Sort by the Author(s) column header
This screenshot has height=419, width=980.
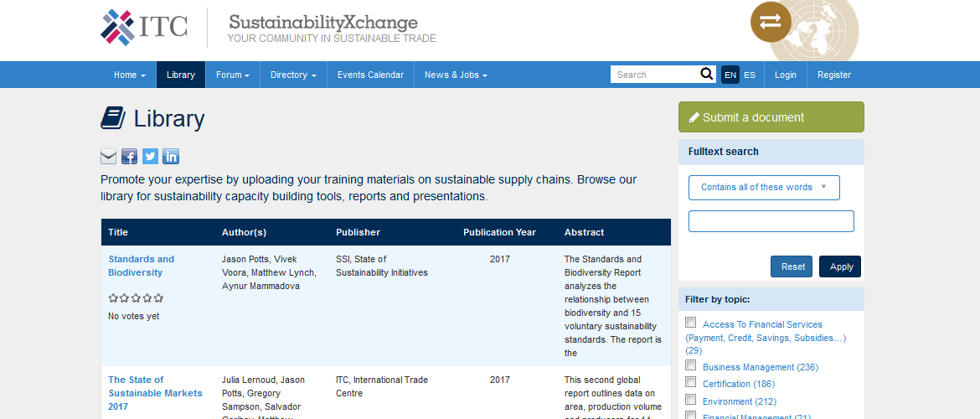(245, 232)
